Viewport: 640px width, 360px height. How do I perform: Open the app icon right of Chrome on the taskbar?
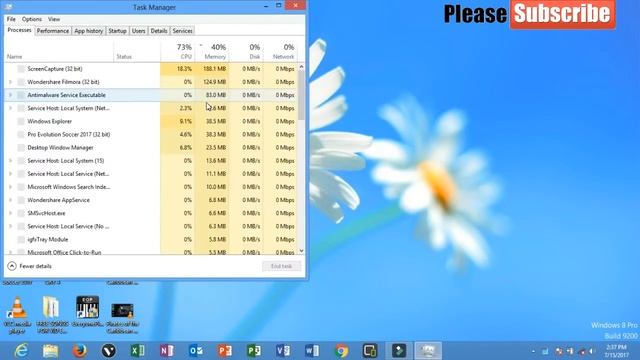click(x=370, y=351)
